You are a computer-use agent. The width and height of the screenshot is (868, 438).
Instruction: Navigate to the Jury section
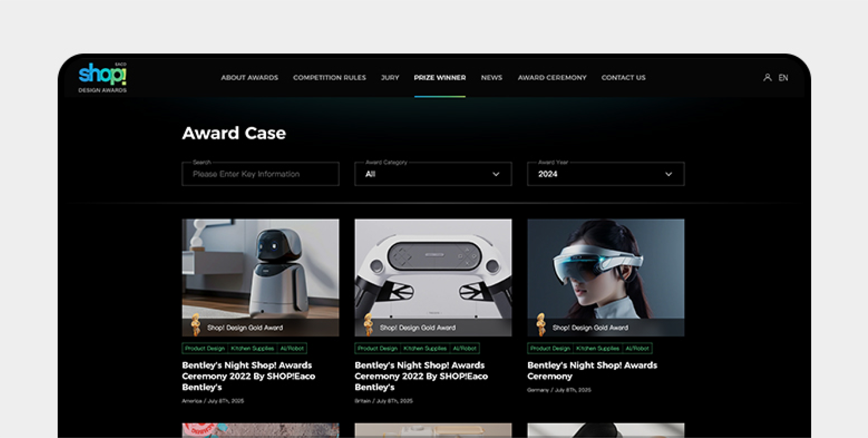tap(390, 78)
